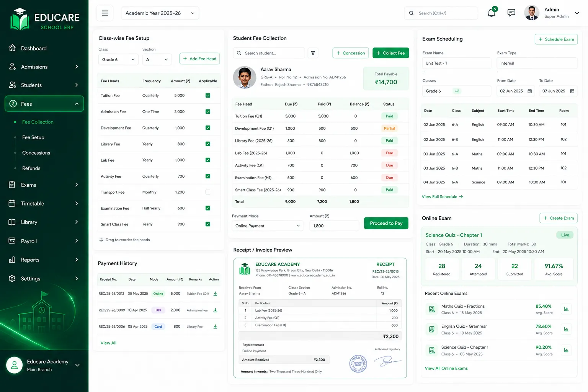Click the global Search (Ctrl+/) box

(x=441, y=13)
